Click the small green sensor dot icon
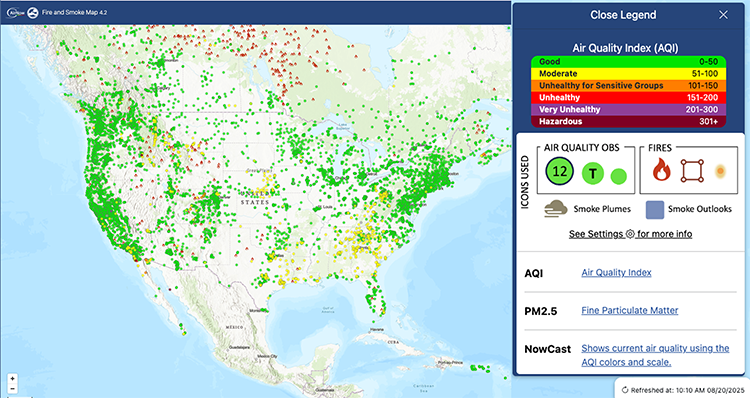 619,176
